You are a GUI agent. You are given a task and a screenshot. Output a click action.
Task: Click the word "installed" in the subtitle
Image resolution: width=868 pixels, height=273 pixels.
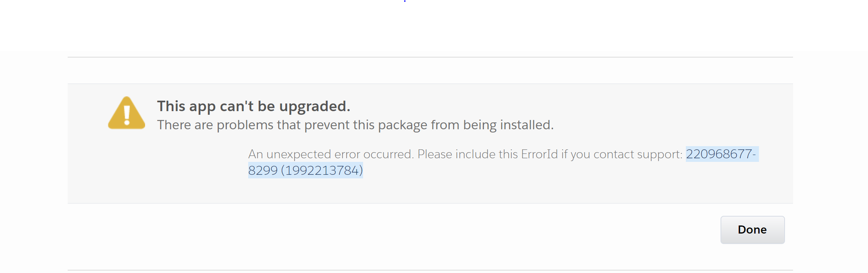pos(526,125)
